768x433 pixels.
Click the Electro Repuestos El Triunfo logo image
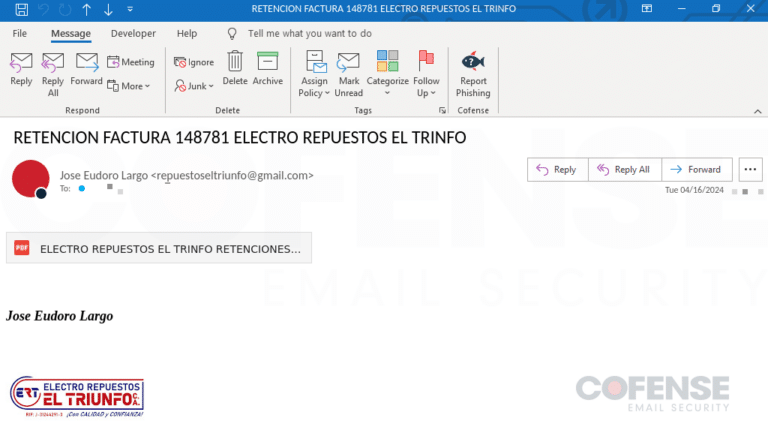77,397
